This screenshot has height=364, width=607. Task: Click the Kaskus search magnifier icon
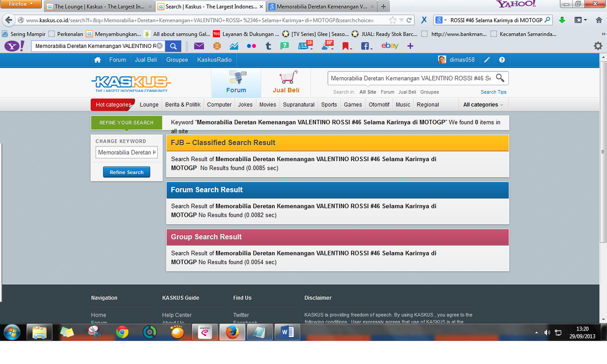pyautogui.click(x=500, y=78)
